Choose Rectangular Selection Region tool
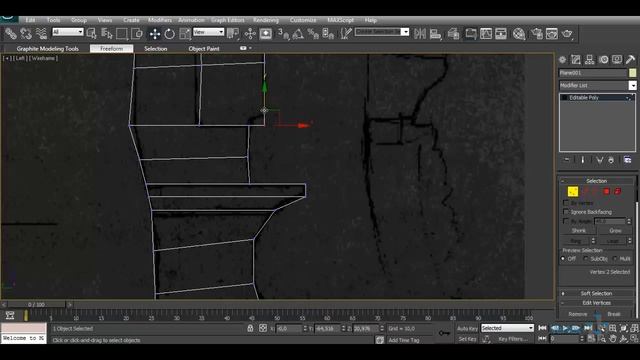 click(122, 34)
